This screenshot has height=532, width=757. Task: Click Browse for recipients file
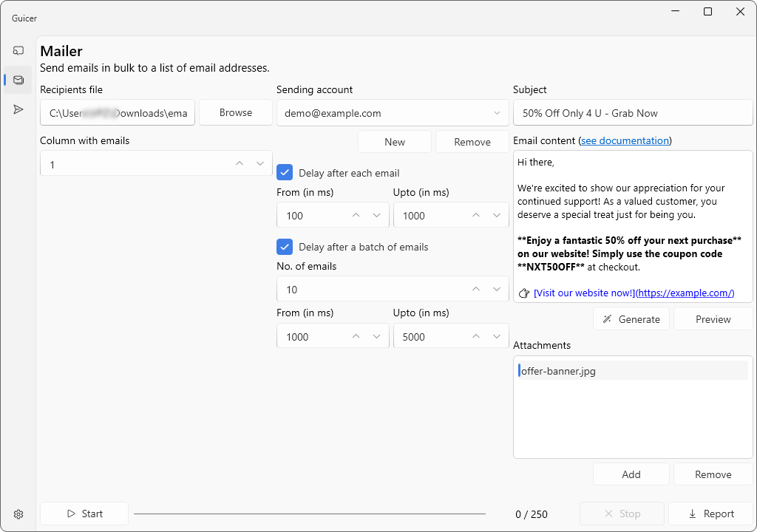point(236,112)
